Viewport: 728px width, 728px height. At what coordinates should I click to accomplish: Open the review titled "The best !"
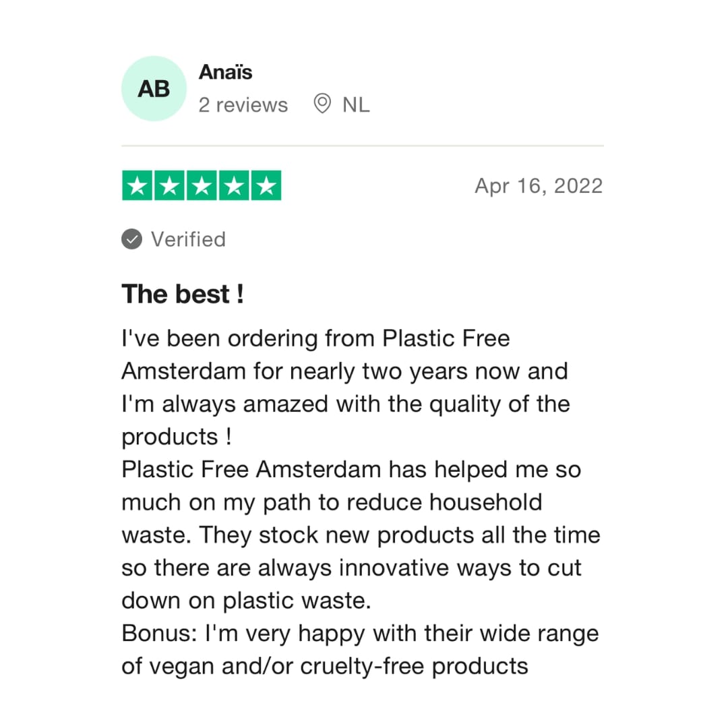[182, 294]
